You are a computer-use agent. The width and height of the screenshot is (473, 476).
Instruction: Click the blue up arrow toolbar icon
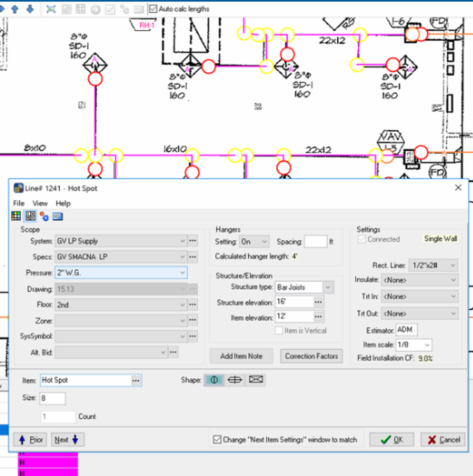click(15, 9)
